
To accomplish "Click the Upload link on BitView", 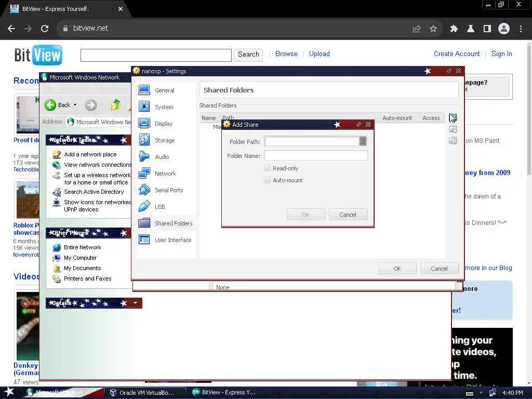I will (320, 54).
